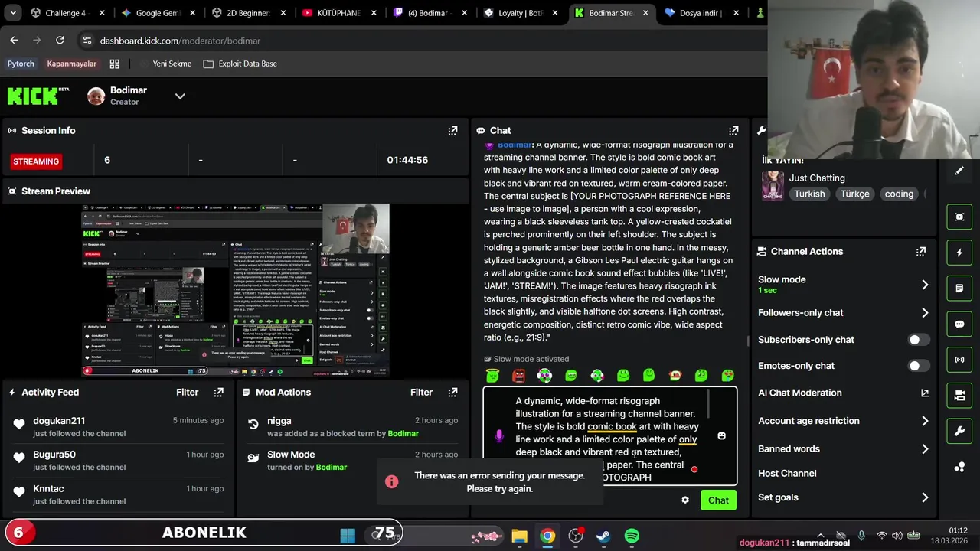Open Exploit Data Base bookmark folder

[x=240, y=64]
